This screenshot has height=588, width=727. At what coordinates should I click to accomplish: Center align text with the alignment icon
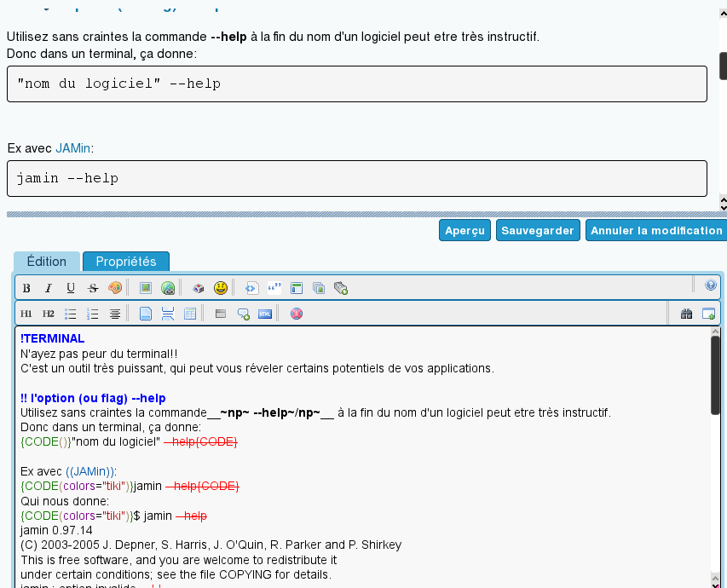point(115,314)
